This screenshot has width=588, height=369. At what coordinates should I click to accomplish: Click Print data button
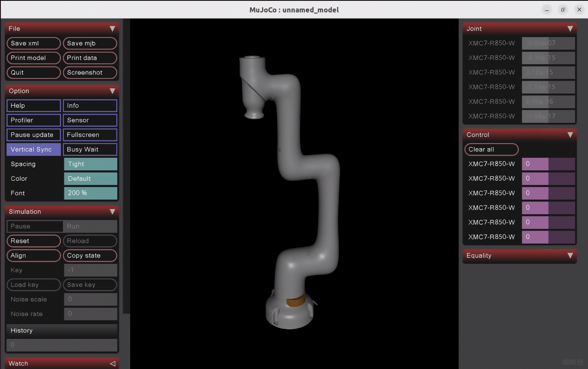click(90, 58)
